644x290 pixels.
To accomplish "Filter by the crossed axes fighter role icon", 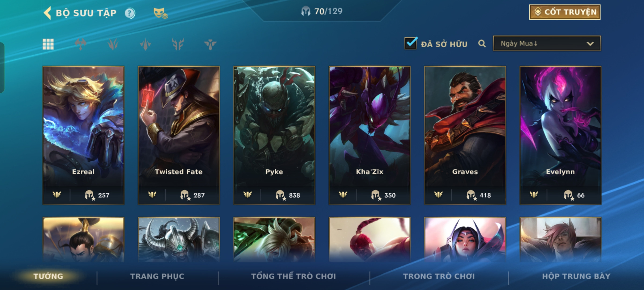I will click(80, 44).
